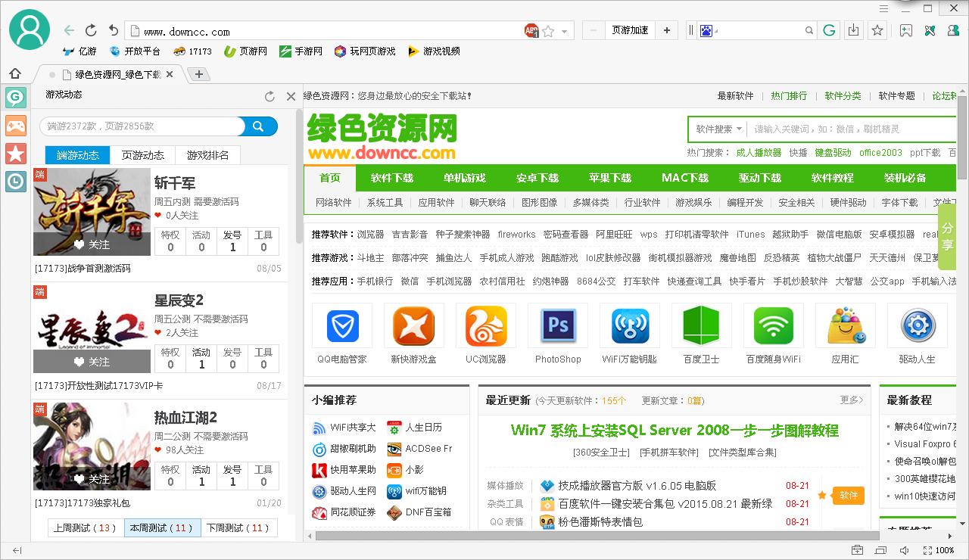Screen dimensions: 969x560
Task: Click the 驱动人生 gear icon
Action: (x=917, y=325)
